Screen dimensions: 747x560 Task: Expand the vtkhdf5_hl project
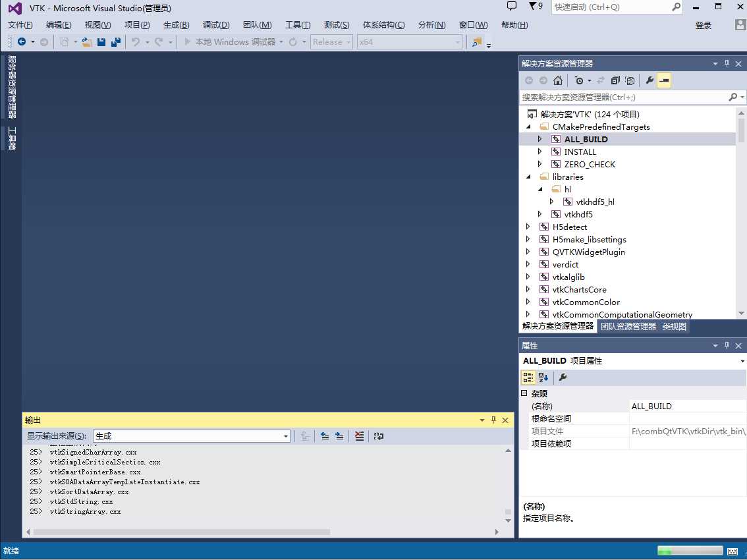[551, 202]
